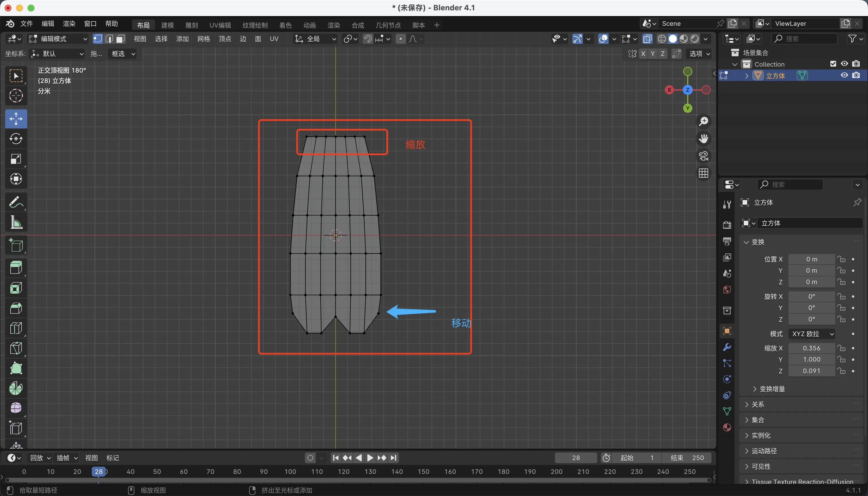The image size is (868, 496).
Task: Click the 3D cursor tool
Action: click(x=16, y=96)
